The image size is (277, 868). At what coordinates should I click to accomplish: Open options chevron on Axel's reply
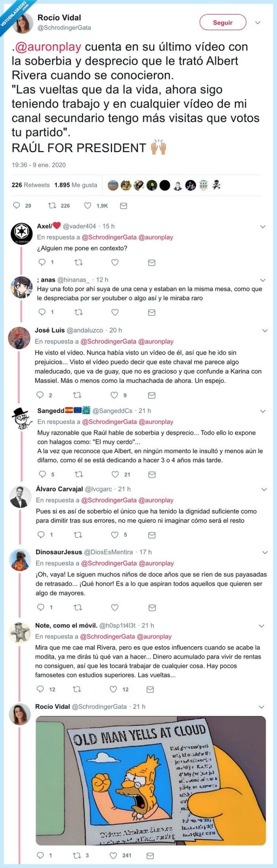pos(262,226)
